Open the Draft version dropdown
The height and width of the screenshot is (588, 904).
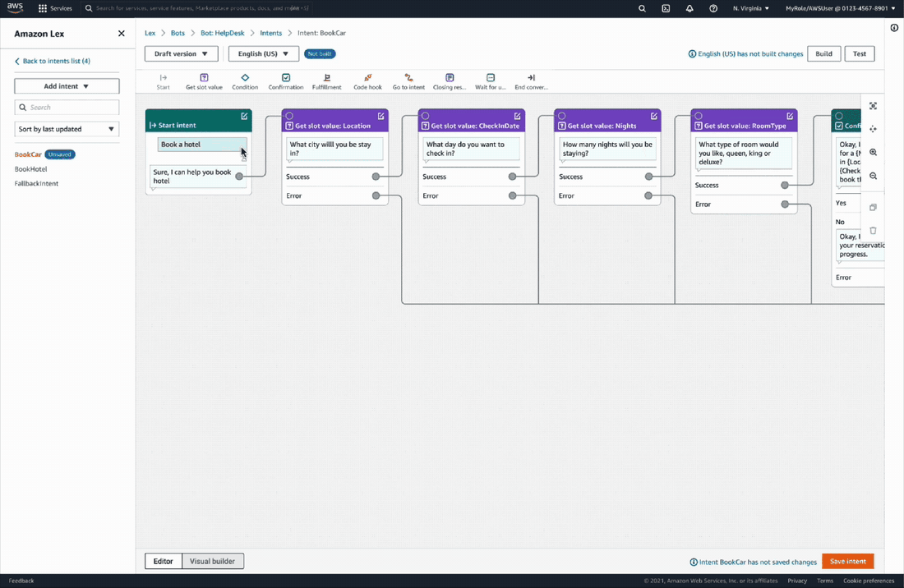click(181, 53)
